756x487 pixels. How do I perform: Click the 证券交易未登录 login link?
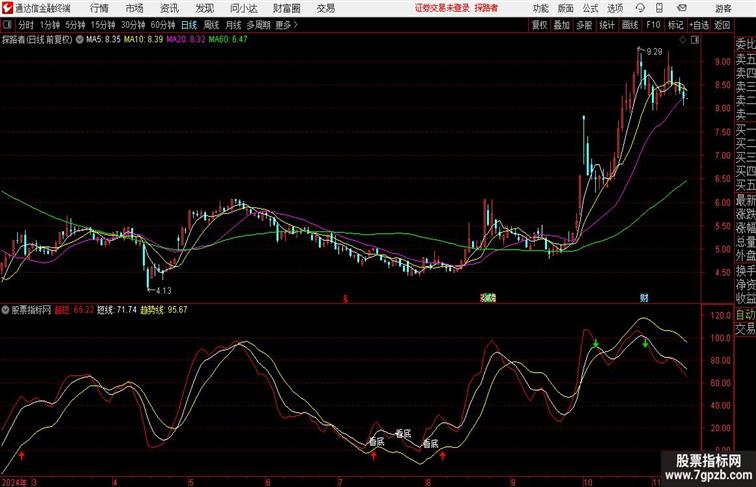click(x=442, y=8)
